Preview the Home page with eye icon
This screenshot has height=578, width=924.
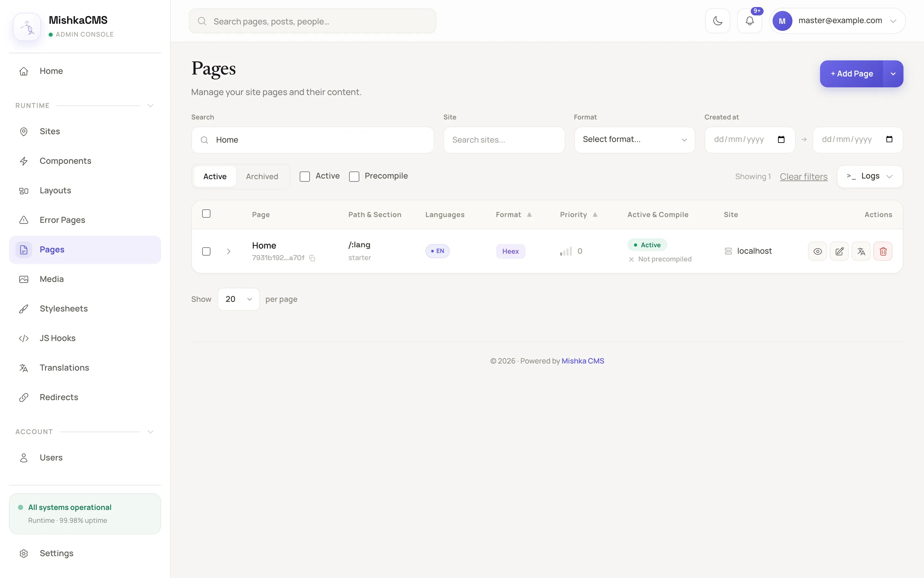[x=817, y=251]
